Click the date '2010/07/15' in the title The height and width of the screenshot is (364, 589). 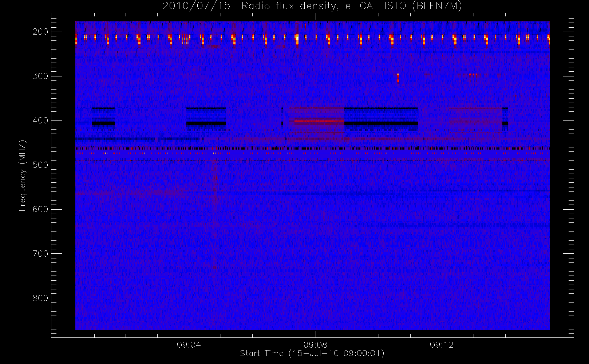[197, 6]
